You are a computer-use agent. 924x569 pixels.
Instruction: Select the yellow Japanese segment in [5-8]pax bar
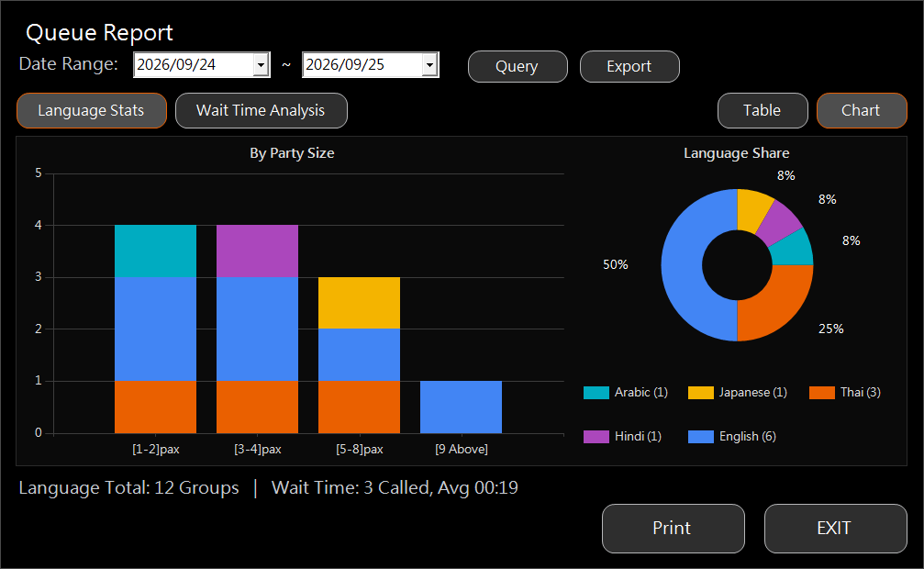click(359, 303)
